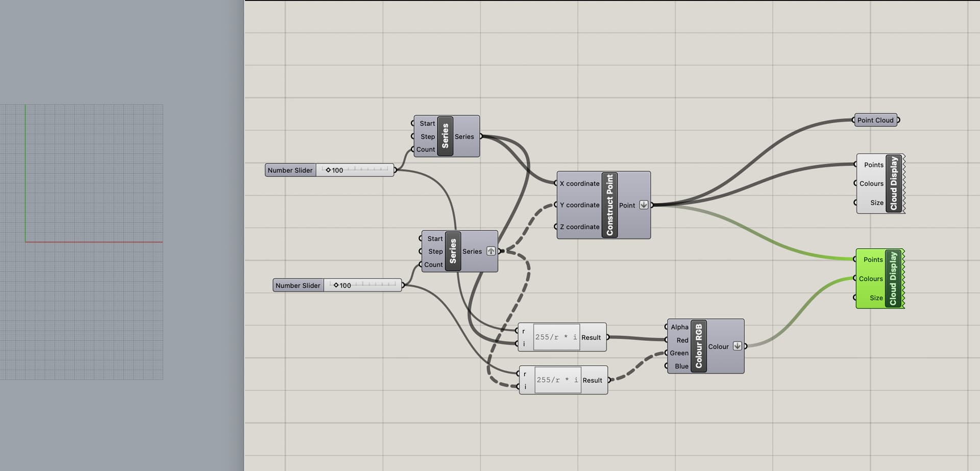Image resolution: width=980 pixels, height=471 pixels.
Task: Select the white Cloud Display component label
Action: (894, 184)
